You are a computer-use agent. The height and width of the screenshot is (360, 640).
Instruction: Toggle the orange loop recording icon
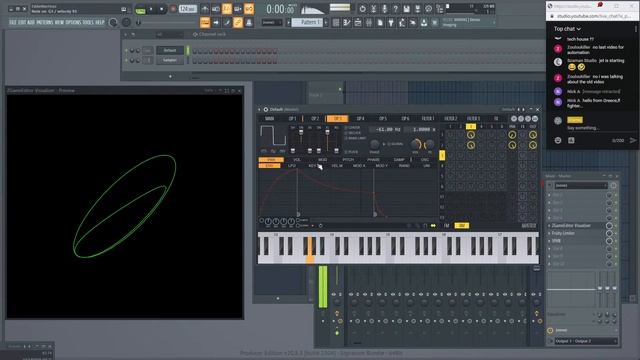pyautogui.click(x=249, y=9)
